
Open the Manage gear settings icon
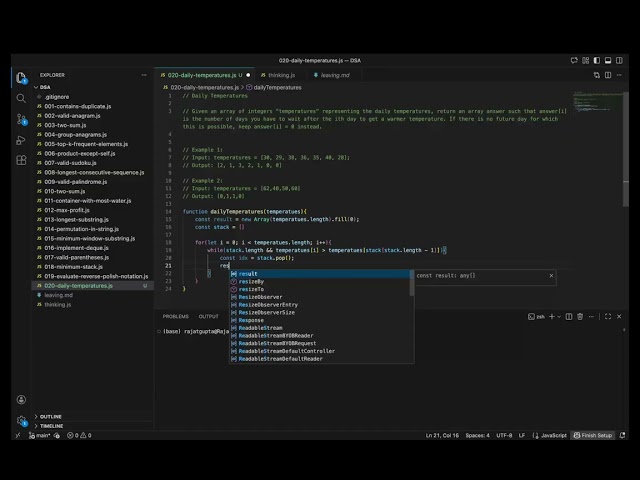click(x=21, y=419)
